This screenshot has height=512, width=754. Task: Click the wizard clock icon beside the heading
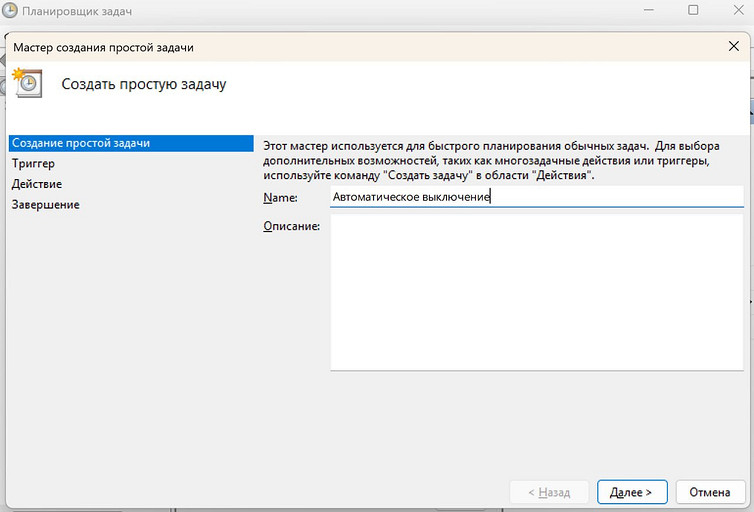click(27, 83)
